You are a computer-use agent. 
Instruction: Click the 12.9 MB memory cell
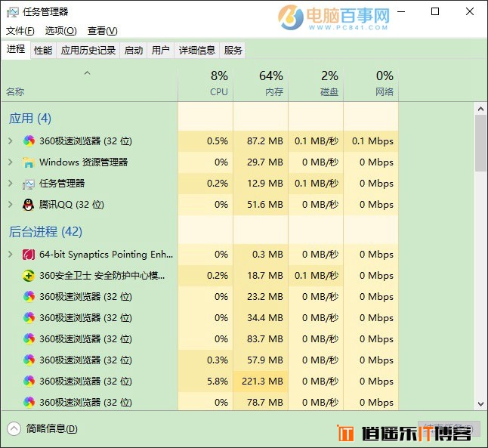[x=261, y=184]
